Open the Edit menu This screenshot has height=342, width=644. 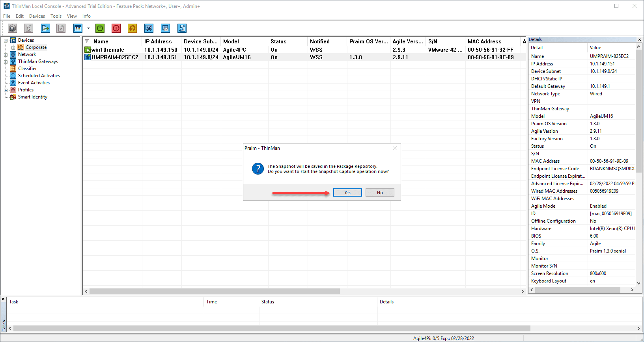click(x=20, y=16)
